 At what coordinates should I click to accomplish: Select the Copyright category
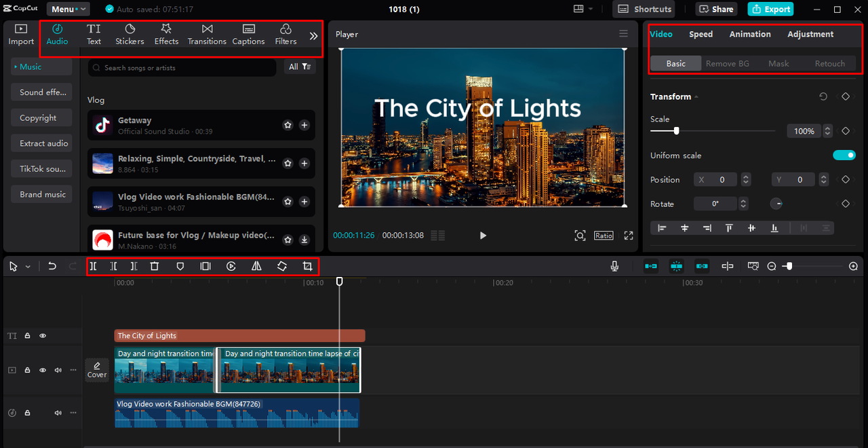[x=41, y=117]
